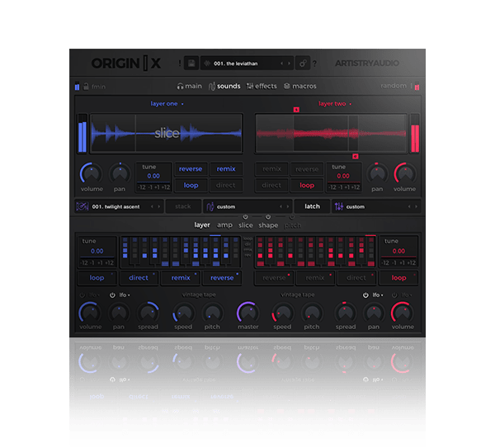Click layer one blue waveform display
This screenshot has width=495, height=448.
[x=166, y=132]
